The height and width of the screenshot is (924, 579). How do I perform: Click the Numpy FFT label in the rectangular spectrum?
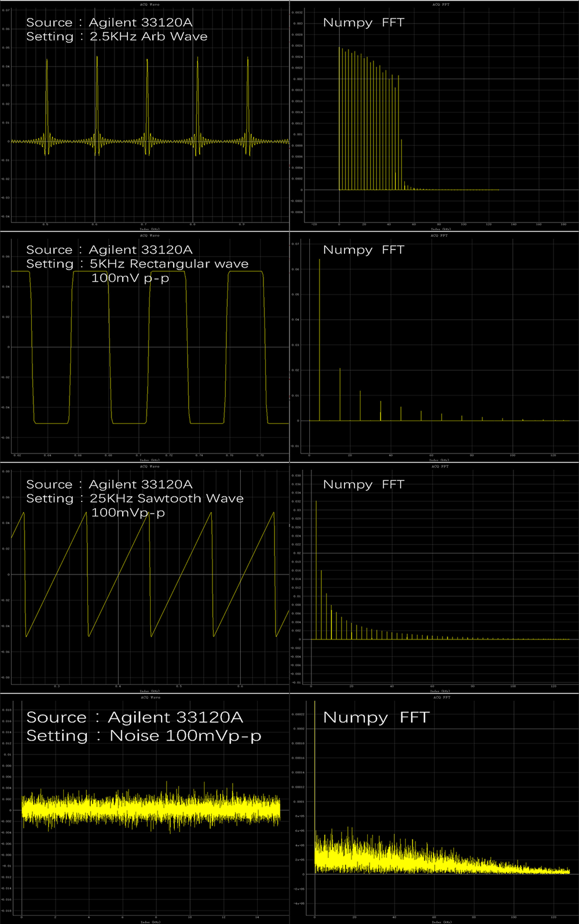tap(363, 250)
